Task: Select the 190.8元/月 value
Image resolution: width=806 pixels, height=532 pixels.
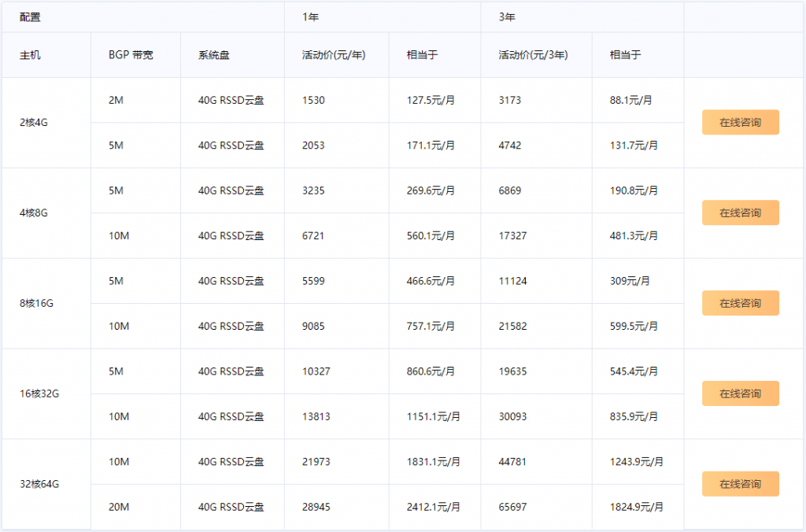Action: click(634, 190)
